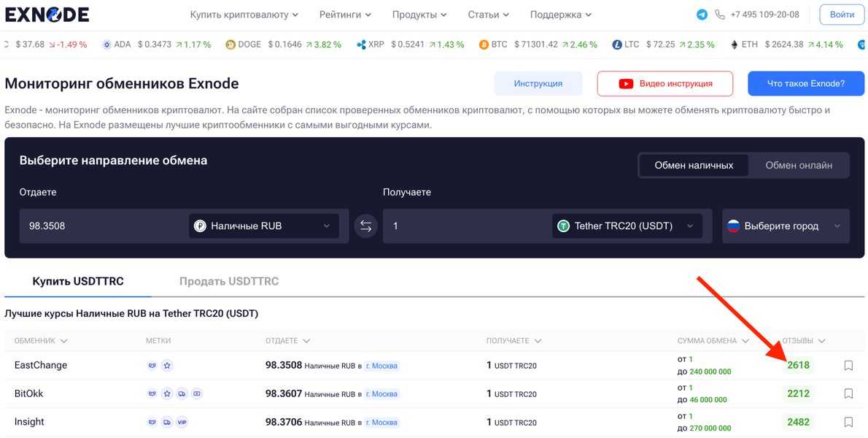
Task: Edit the Получаете amount field
Action: (x=468, y=226)
